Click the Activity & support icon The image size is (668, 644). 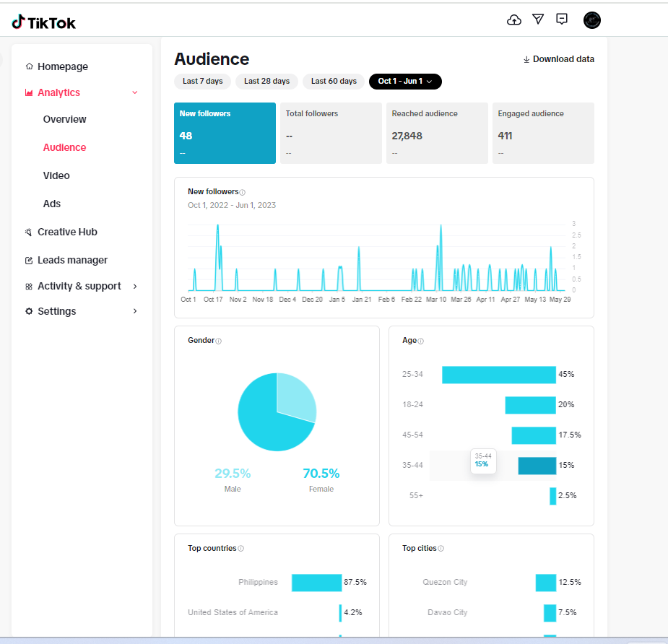[x=29, y=287]
